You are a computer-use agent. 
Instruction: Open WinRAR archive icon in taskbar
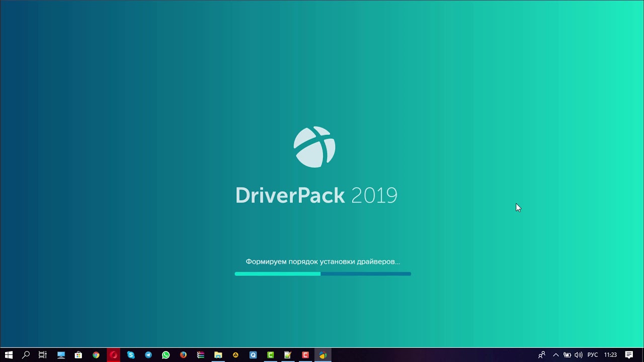pyautogui.click(x=201, y=355)
